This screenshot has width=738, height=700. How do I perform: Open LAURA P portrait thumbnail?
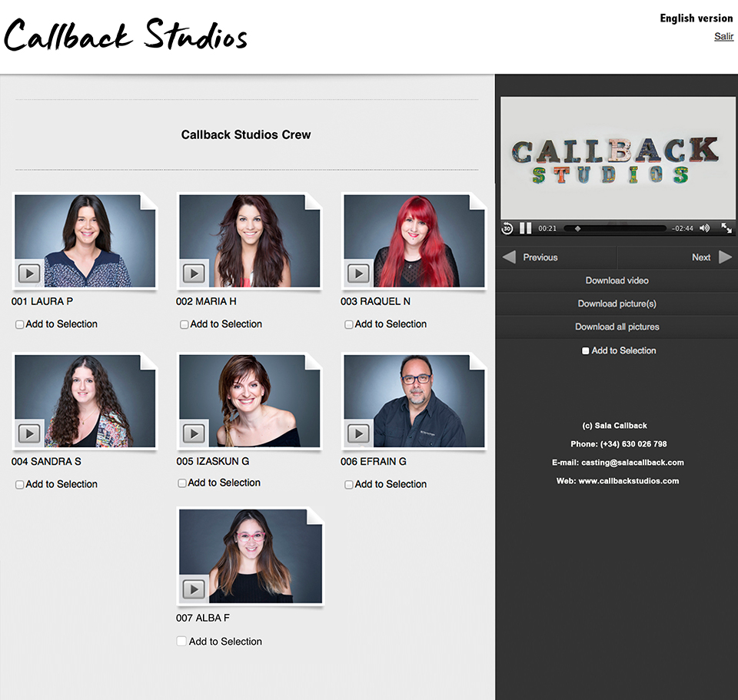click(x=85, y=241)
